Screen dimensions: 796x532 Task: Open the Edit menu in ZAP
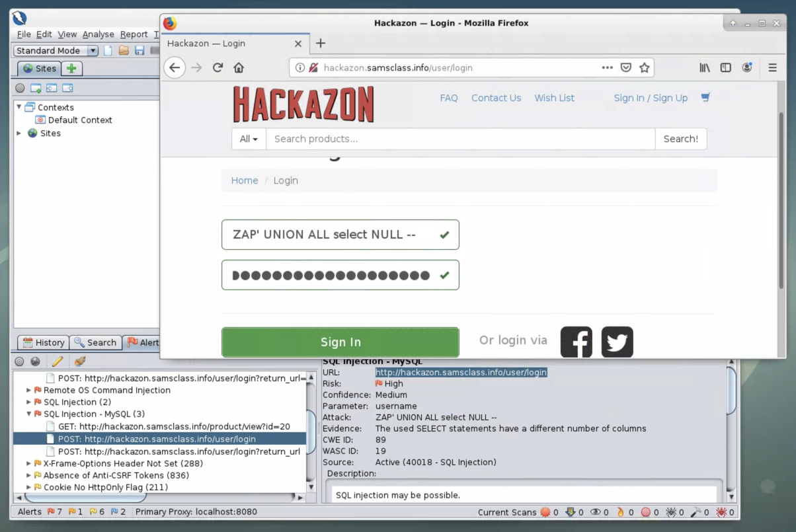pos(44,34)
